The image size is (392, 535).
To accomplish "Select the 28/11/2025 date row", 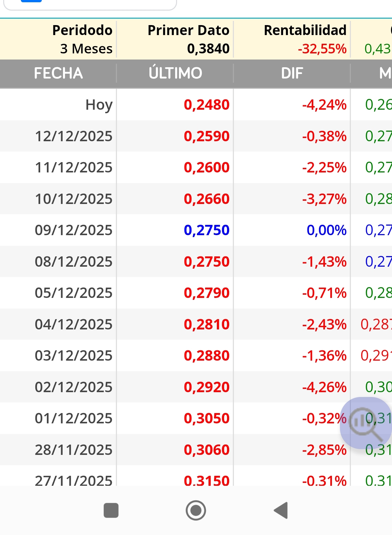I will coord(196,450).
